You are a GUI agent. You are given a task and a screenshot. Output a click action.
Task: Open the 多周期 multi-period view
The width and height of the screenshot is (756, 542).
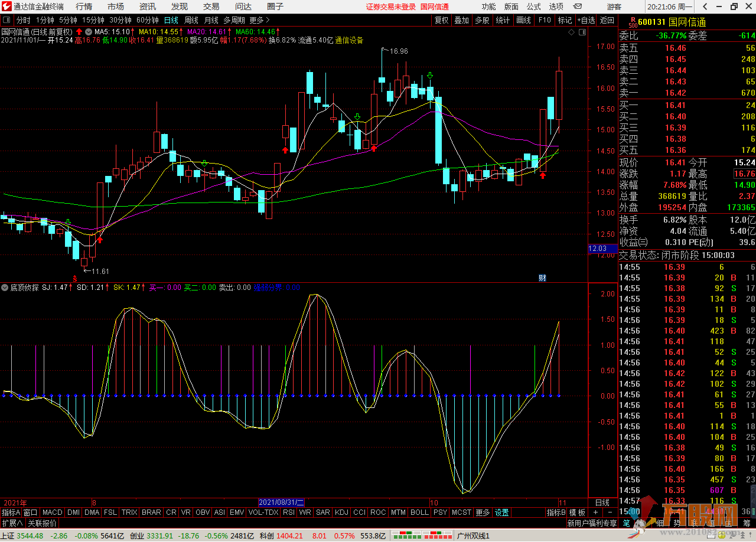(x=234, y=20)
